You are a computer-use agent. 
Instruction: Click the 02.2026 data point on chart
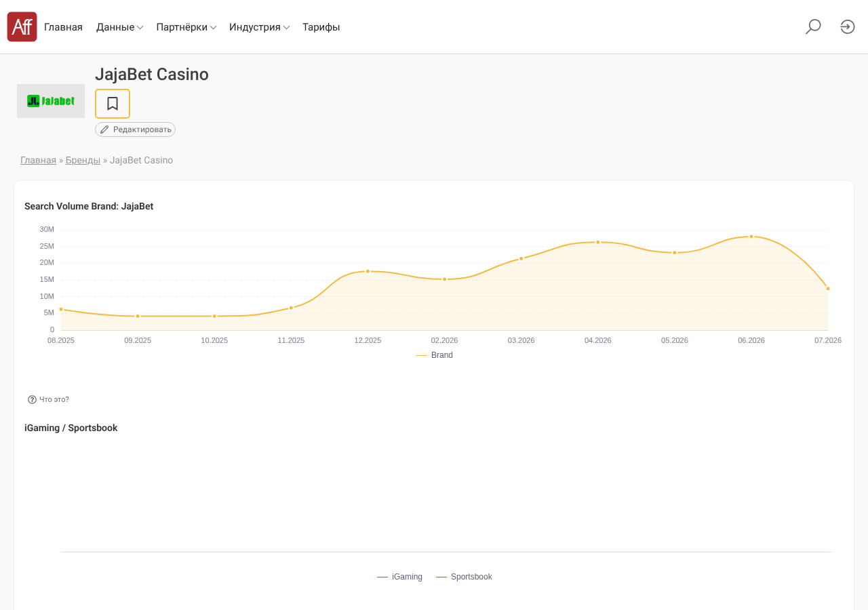coord(445,279)
